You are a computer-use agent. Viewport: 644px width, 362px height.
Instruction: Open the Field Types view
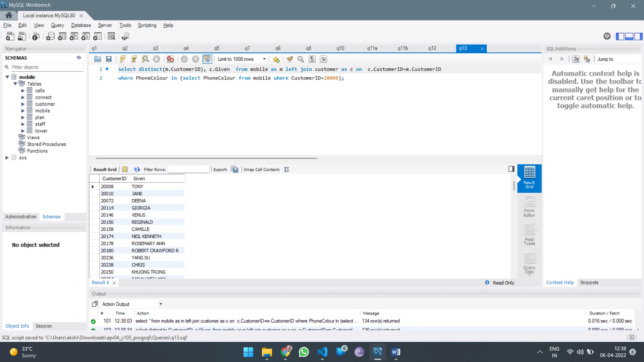pyautogui.click(x=529, y=234)
